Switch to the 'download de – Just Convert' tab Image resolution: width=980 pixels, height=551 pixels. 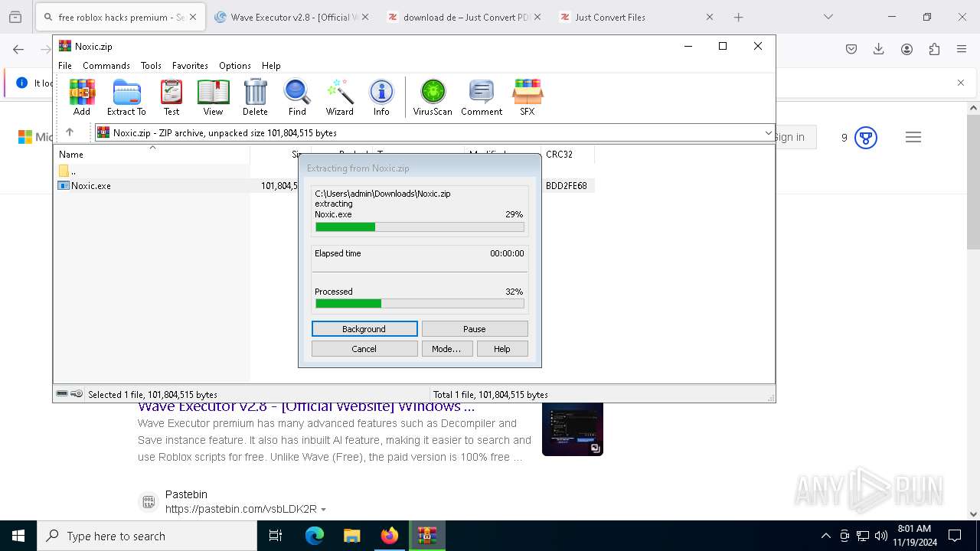click(464, 17)
